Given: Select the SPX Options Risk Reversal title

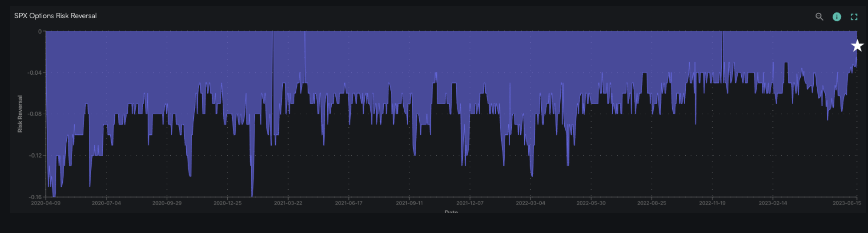Looking at the screenshot, I should tap(56, 16).
